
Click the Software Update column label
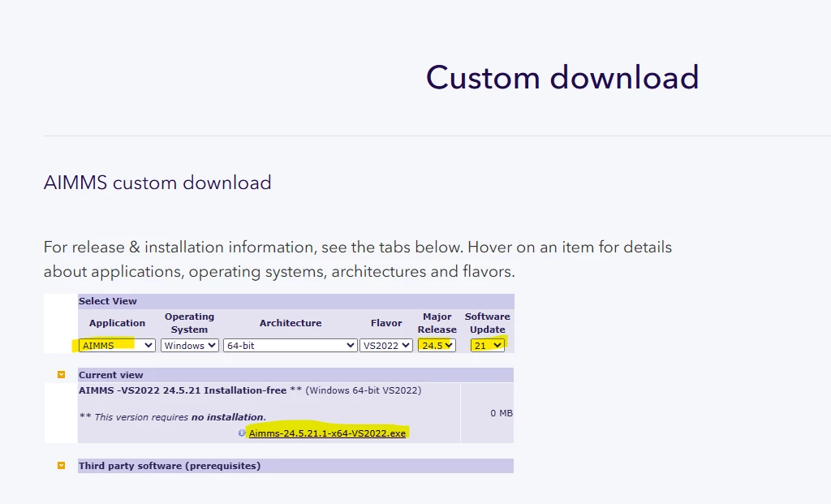tap(487, 323)
